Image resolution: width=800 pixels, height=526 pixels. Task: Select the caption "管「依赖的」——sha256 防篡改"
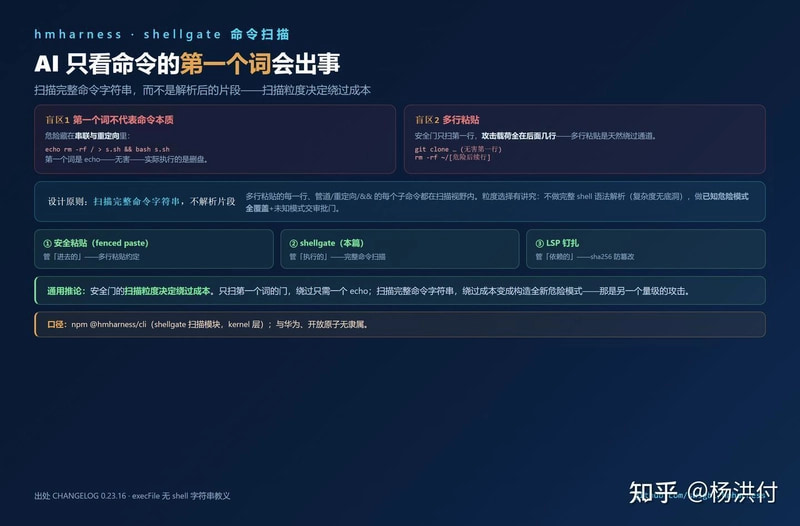tap(585, 257)
